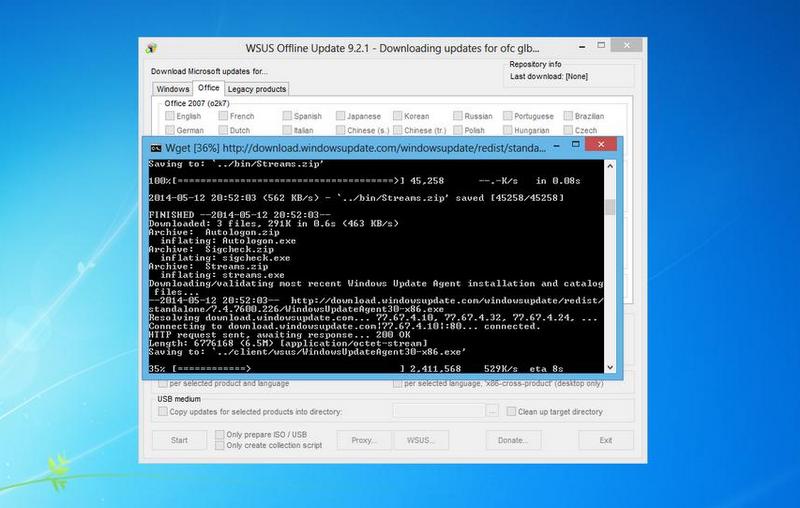Open the Windows tab

tap(172, 89)
